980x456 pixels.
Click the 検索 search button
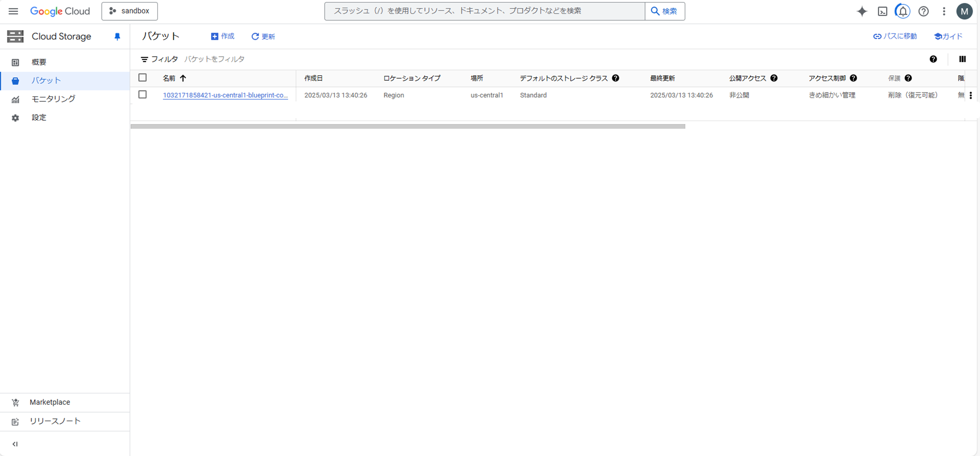click(x=665, y=11)
